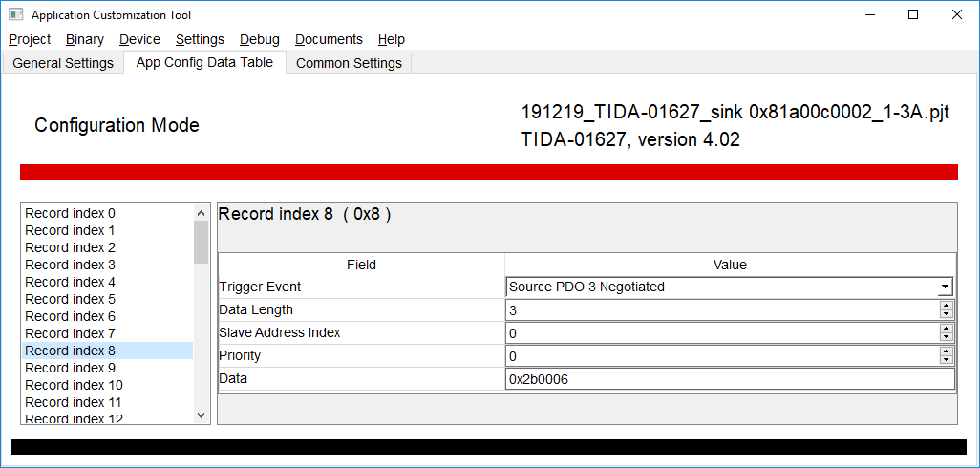Click the Value column header
Screen dimensions: 980x468
730,265
